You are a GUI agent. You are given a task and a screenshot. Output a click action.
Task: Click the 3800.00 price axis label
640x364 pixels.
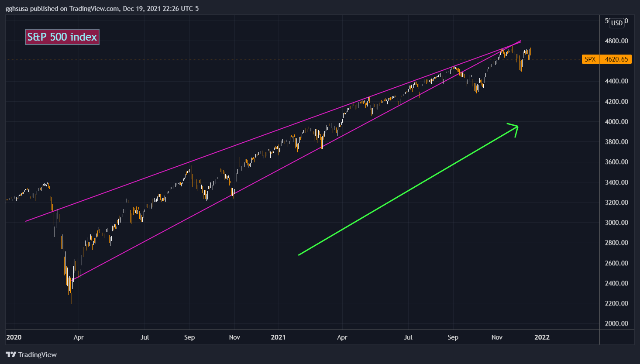616,142
